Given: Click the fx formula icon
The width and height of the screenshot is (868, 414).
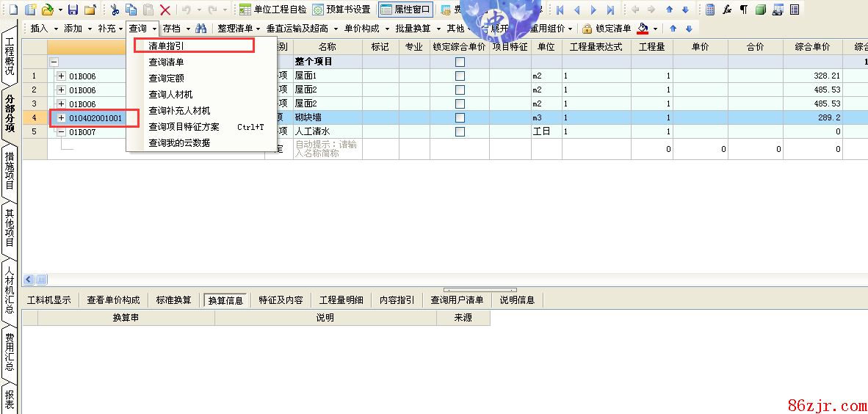Looking at the screenshot, I should pyautogui.click(x=727, y=10).
